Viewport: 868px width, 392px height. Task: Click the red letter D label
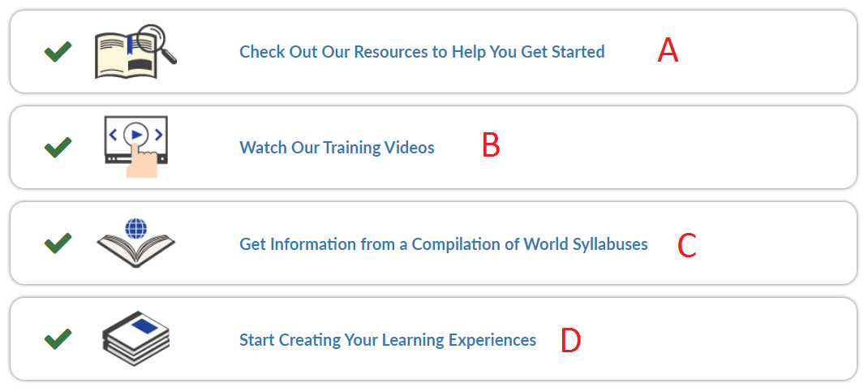click(571, 340)
